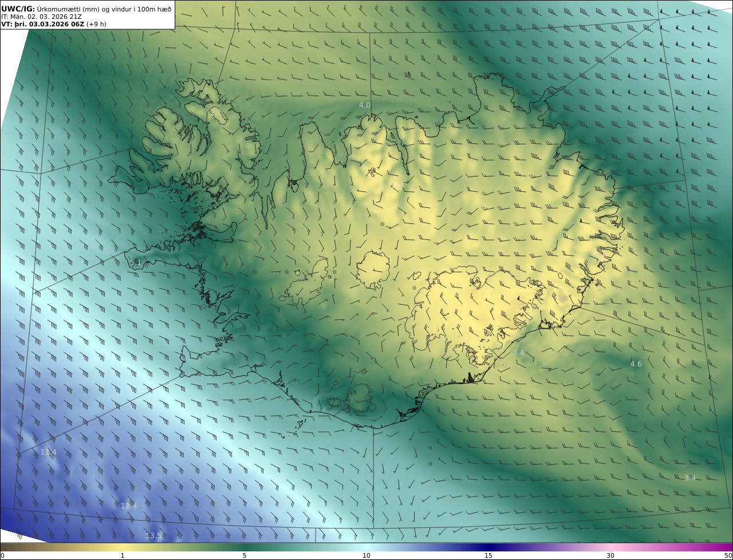Click the "13.5" value label on the map
This screenshot has height=560, width=733.
(154, 536)
